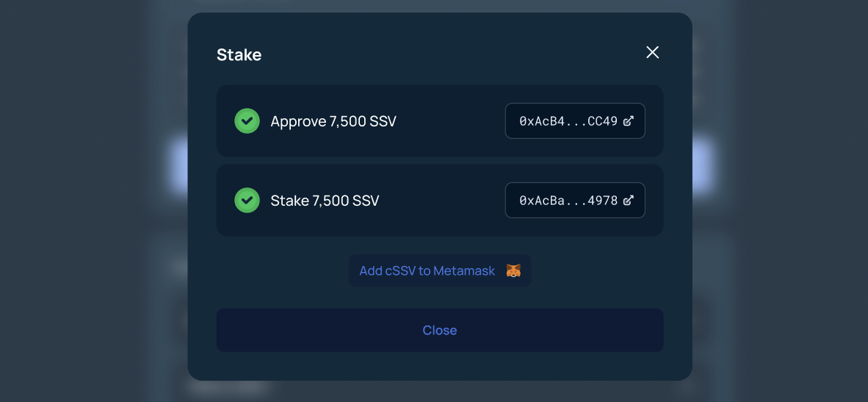Click empty dialog area below the Close button
Screen dimensions: 868x402
point(439,366)
